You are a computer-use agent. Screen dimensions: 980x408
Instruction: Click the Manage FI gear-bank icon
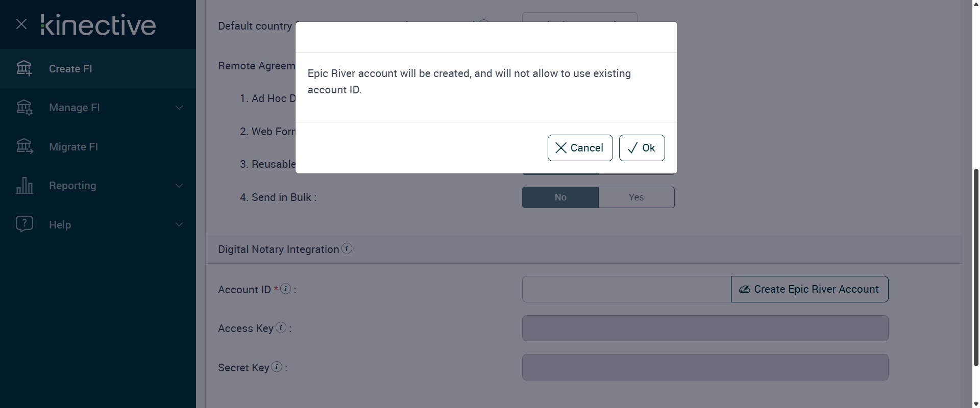[24, 108]
